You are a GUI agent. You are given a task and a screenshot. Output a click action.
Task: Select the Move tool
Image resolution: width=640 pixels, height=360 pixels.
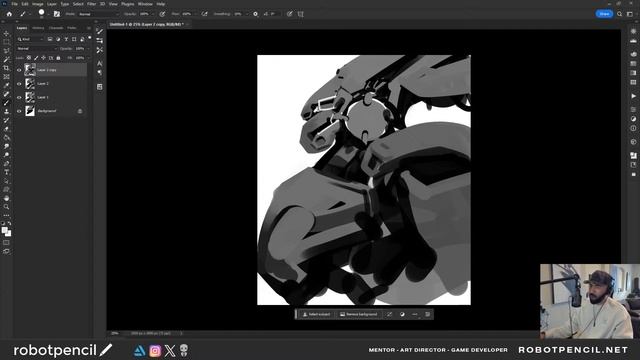click(6, 33)
